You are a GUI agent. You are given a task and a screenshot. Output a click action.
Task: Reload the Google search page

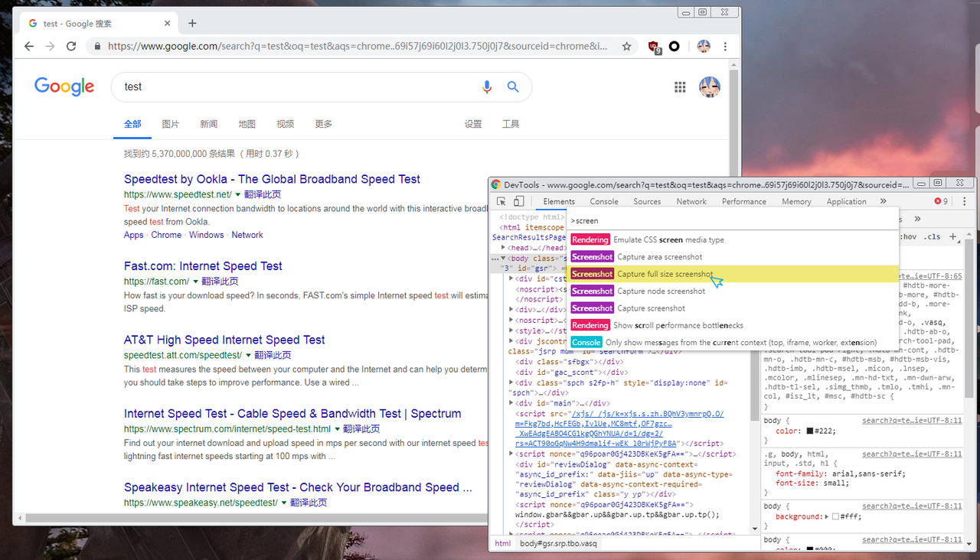71,46
